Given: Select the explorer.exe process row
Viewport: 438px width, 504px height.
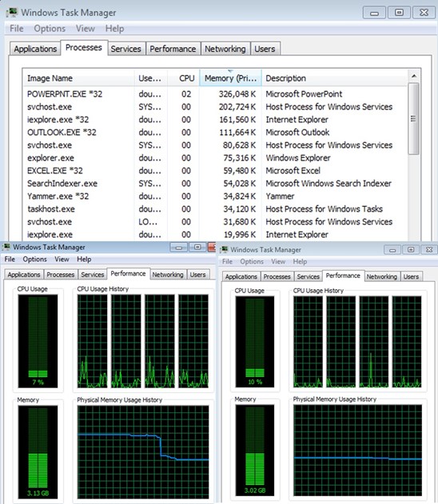Looking at the screenshot, I should (x=215, y=158).
